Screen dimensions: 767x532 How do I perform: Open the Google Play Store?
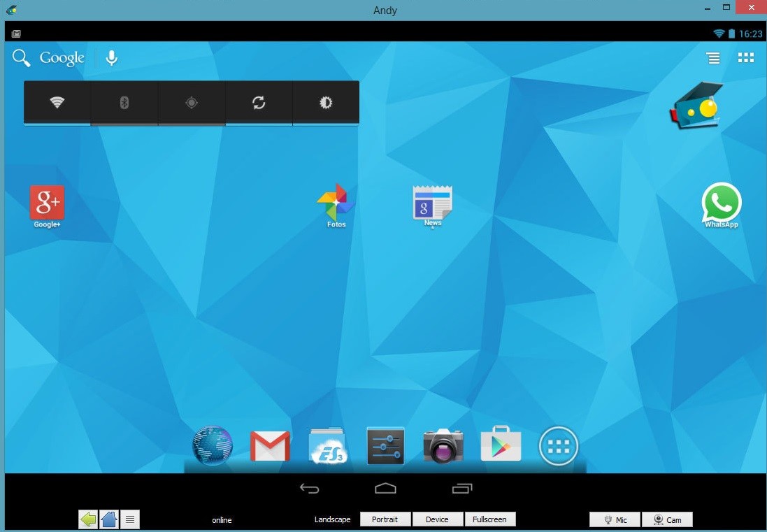(501, 445)
